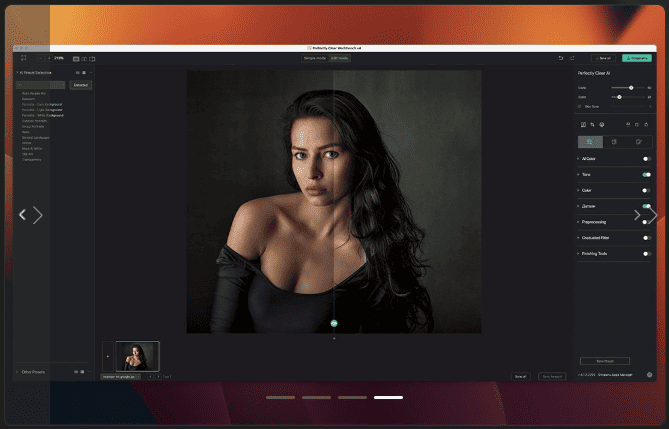This screenshot has height=429, width=669.
Task: Toggle the Color section switch
Action: click(646, 190)
